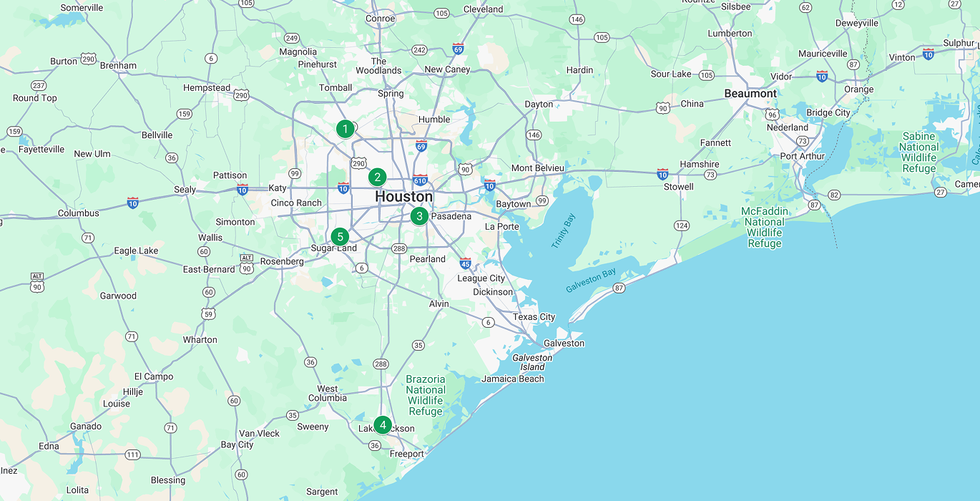Click the Dayton label
The width and height of the screenshot is (980, 501).
click(x=539, y=104)
